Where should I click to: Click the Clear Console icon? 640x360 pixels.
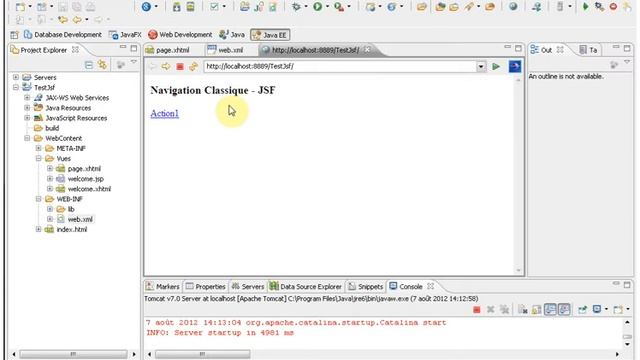(523, 310)
